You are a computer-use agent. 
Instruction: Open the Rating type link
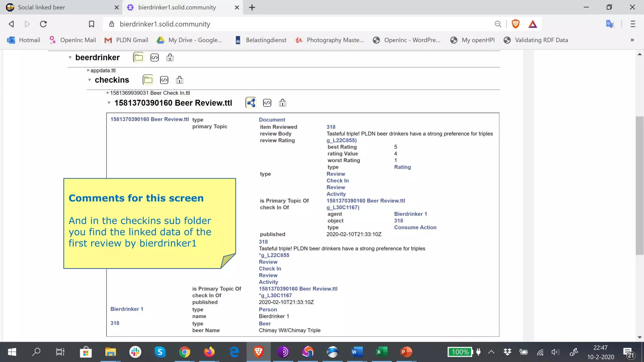402,167
